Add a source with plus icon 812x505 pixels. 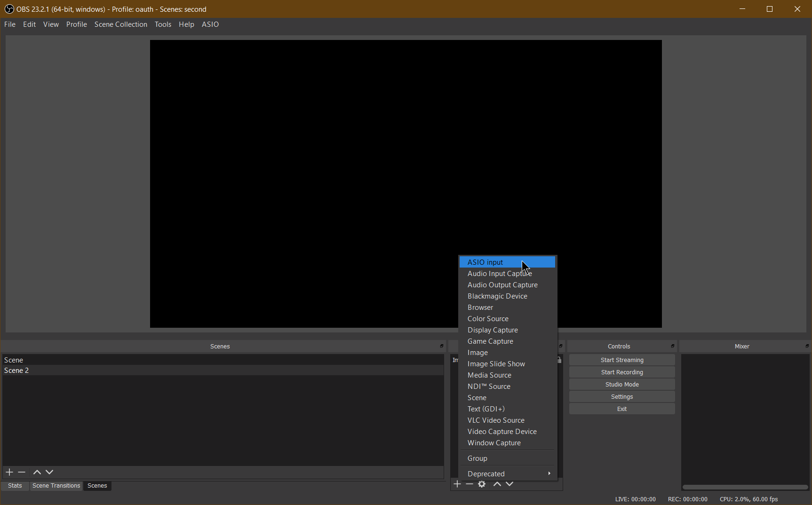(457, 484)
